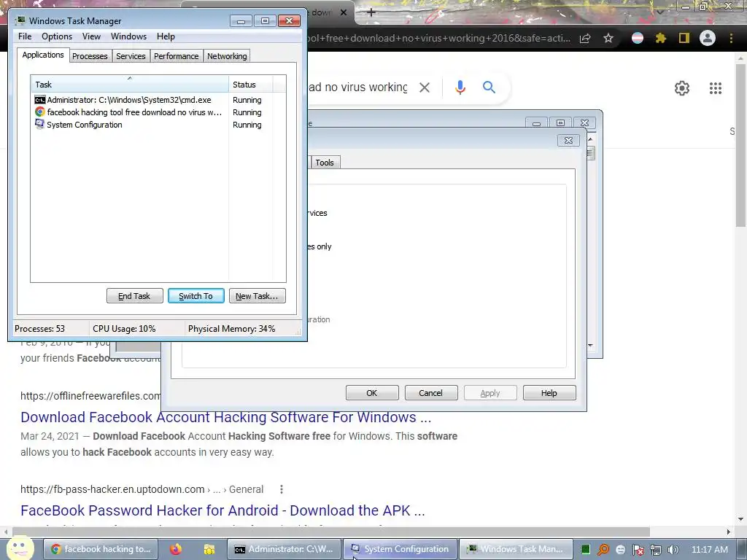
Task: Click the network tray icon
Action: point(656,550)
